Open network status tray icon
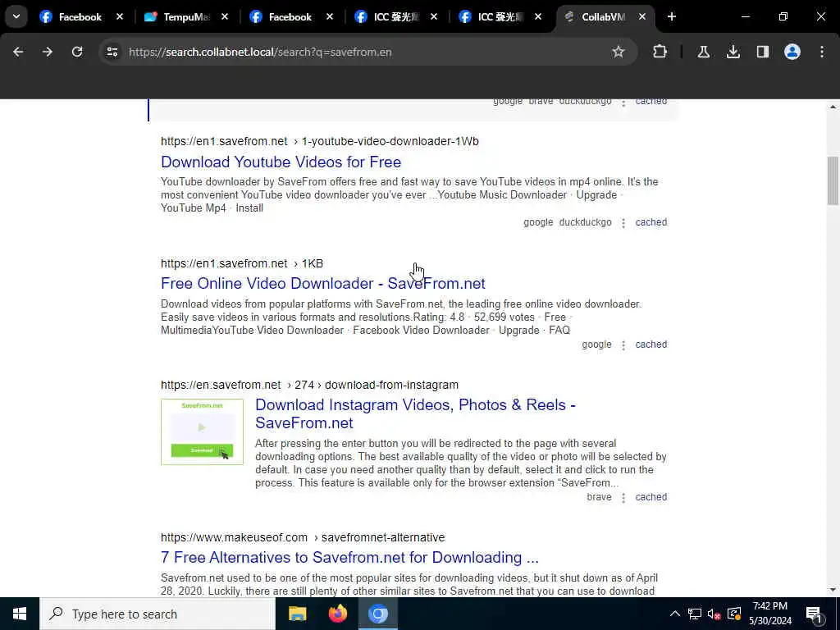This screenshot has width=840, height=630. pyautogui.click(x=695, y=614)
